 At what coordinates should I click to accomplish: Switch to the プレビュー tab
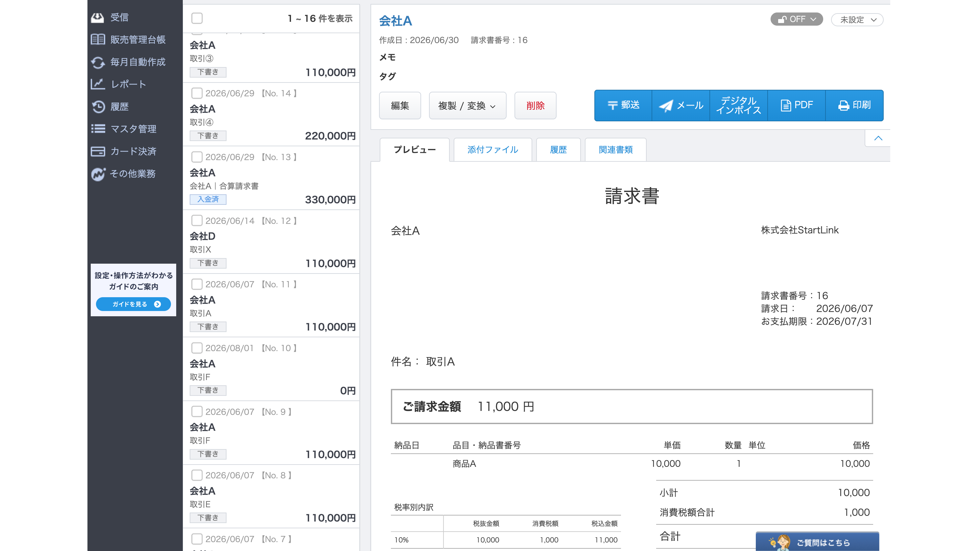[x=415, y=150]
